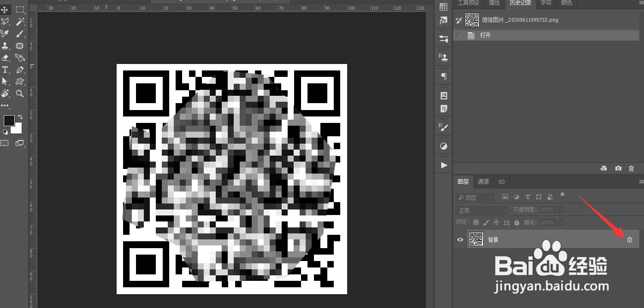Open the 不透明度 opacity dropdown arrow
Image resolution: width=644 pixels, height=308 pixels.
coord(561,209)
